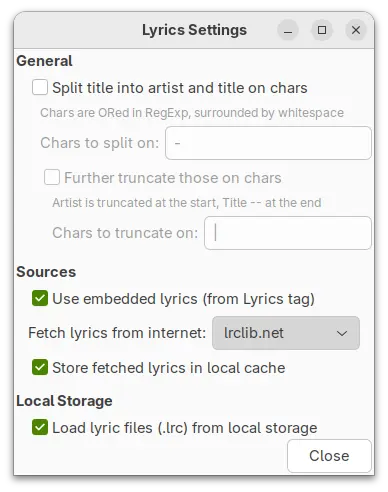This screenshot has width=388, height=492.
Task: Click the 'Use embedded lyrics (from Lyrics tag)' label
Action: tap(183, 299)
